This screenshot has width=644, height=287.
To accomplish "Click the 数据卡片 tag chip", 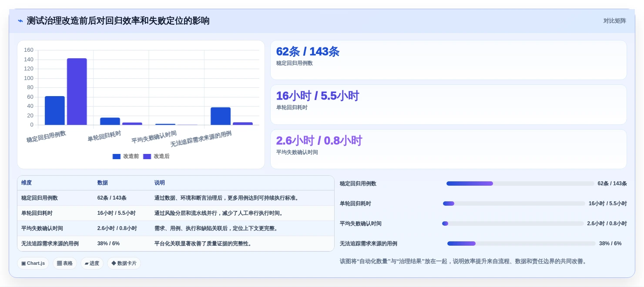I will coord(124,263).
